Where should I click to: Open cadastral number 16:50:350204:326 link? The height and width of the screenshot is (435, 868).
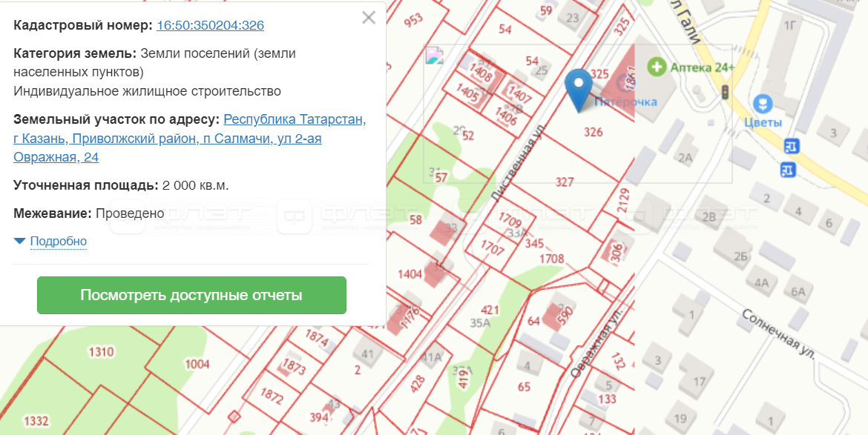(211, 25)
